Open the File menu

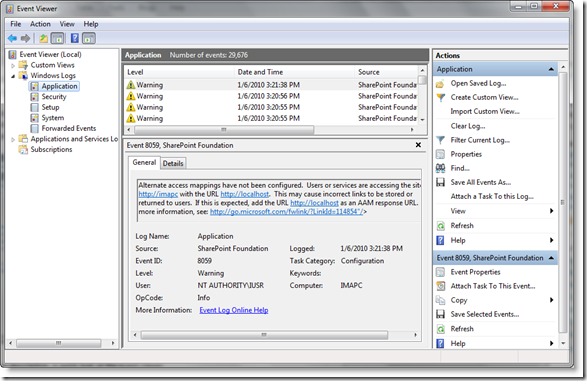pyautogui.click(x=16, y=24)
